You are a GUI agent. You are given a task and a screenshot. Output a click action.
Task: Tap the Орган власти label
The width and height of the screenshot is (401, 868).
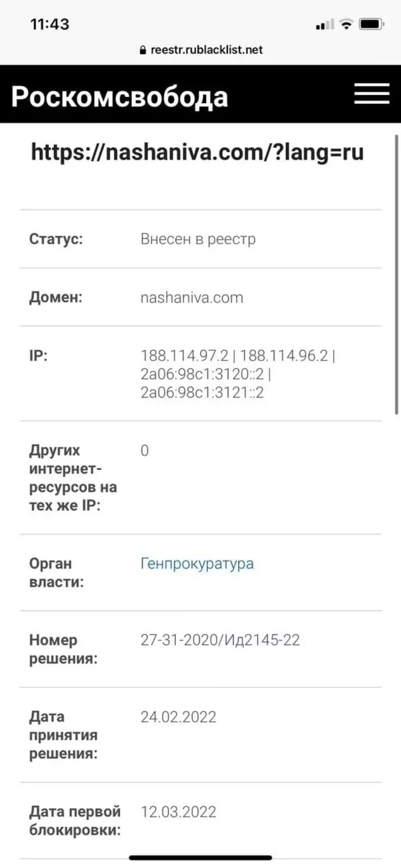pos(56,573)
